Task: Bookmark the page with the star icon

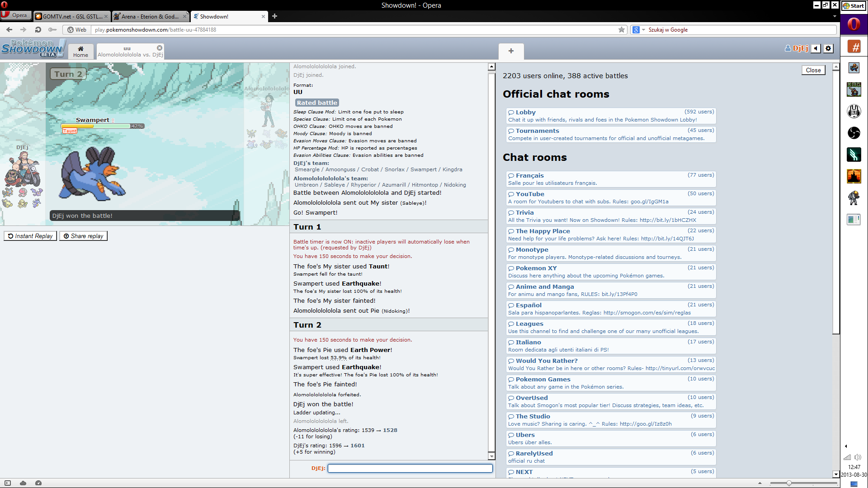Action: coord(622,30)
